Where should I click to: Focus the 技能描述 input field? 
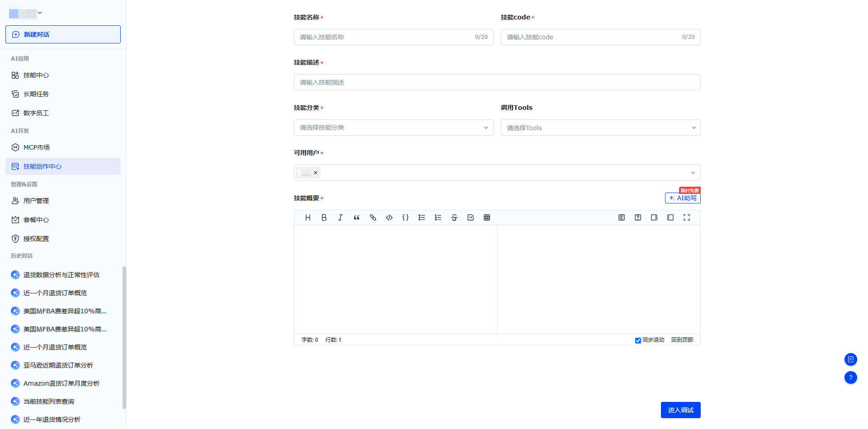[497, 82]
